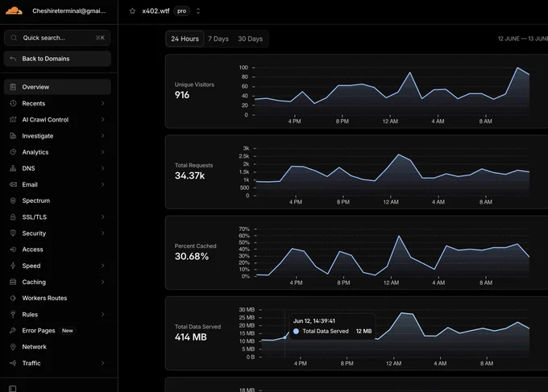Viewport: 548px width, 392px height.
Task: Expand the Security chevron
Action: tap(103, 233)
